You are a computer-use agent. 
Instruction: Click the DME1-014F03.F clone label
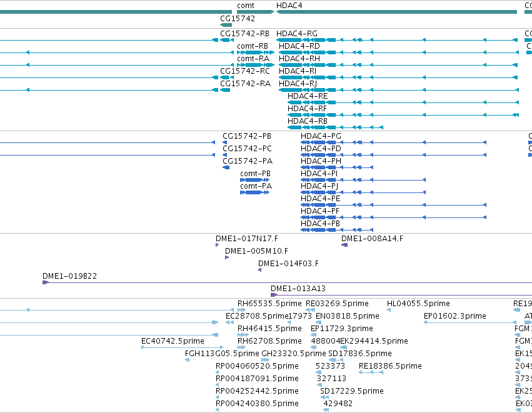(x=288, y=264)
